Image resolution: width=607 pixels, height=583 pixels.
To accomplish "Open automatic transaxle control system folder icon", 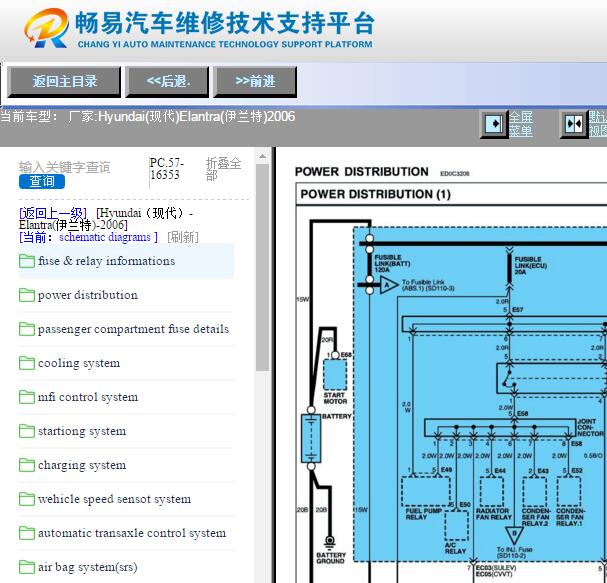I will click(27, 533).
